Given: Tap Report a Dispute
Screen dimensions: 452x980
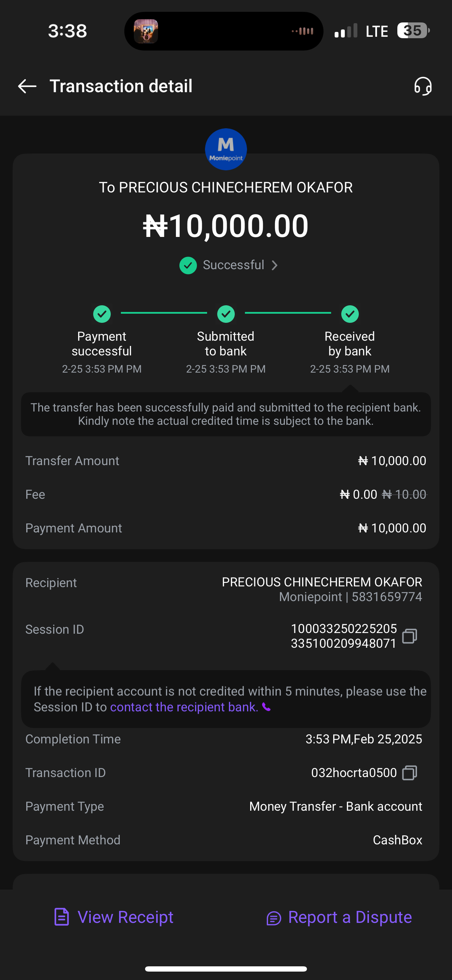Looking at the screenshot, I should pos(339,917).
